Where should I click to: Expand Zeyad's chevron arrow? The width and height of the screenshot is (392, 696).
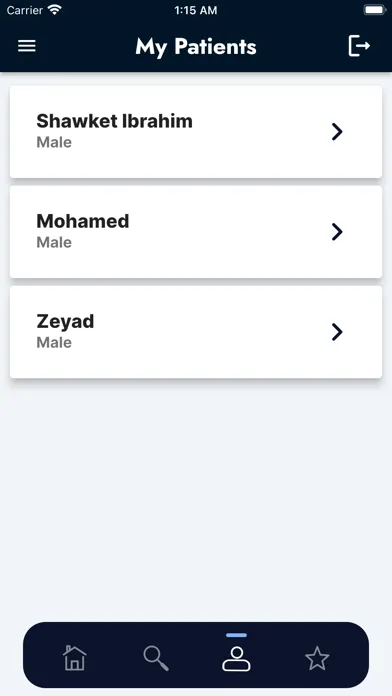(337, 332)
